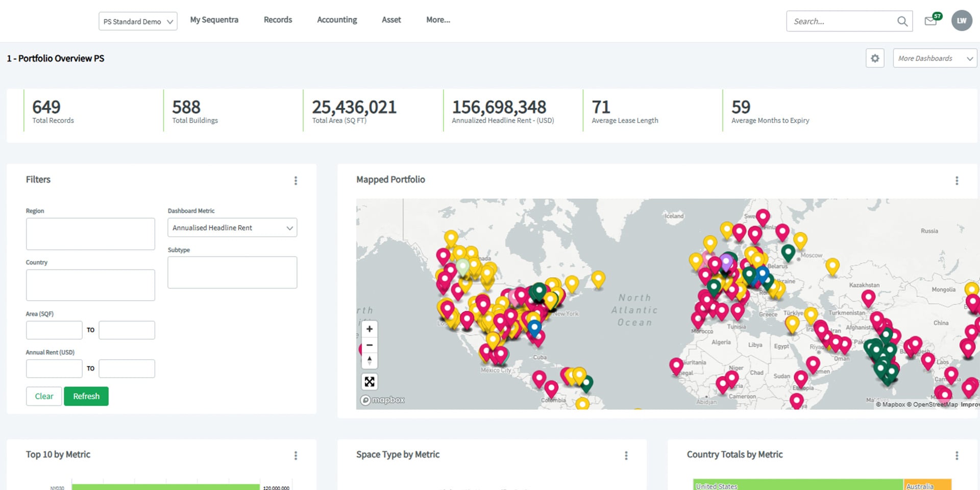980x490 pixels.
Task: Open the Accounting menu
Action: [337, 20]
